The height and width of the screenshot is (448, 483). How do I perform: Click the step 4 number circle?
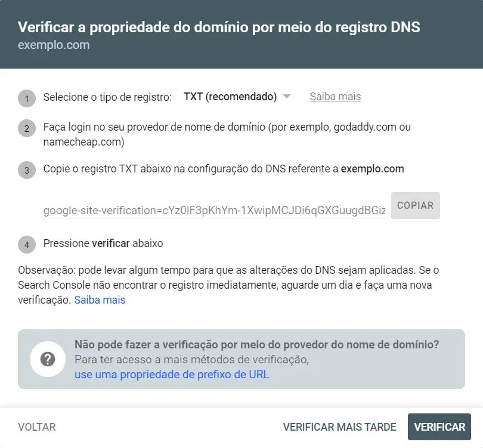coord(27,245)
